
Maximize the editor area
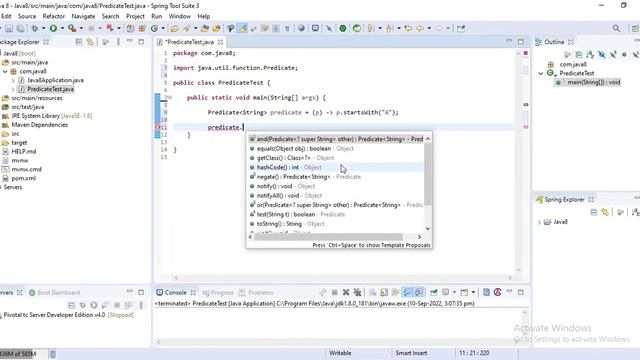pyautogui.click(x=520, y=42)
